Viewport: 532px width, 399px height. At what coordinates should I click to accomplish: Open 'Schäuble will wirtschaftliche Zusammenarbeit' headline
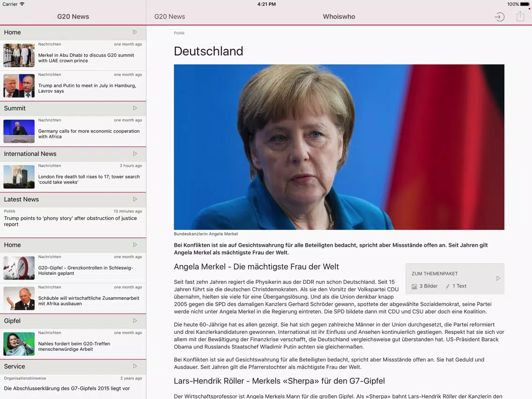point(89,301)
